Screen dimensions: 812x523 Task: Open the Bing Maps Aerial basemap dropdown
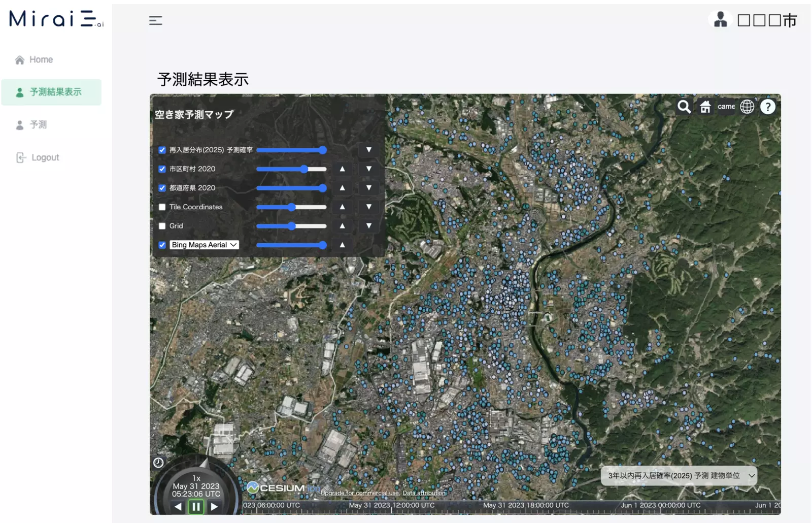point(204,244)
